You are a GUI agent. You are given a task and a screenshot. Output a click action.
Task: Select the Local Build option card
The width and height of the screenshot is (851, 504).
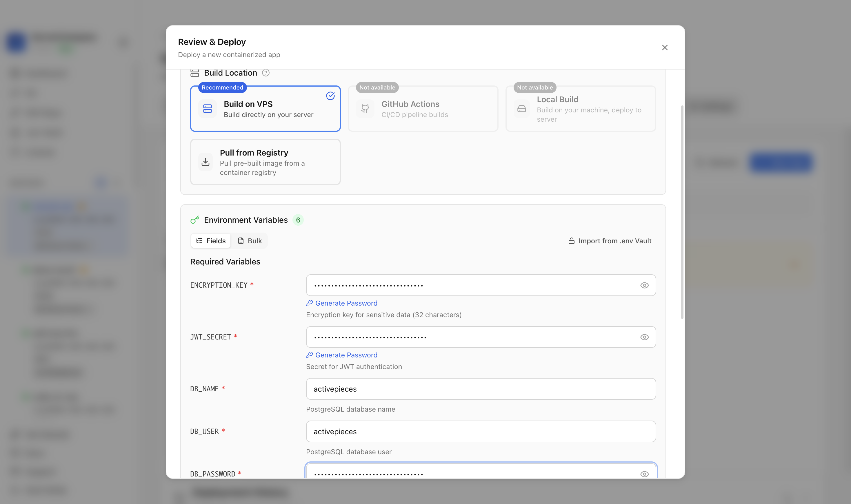point(581,109)
